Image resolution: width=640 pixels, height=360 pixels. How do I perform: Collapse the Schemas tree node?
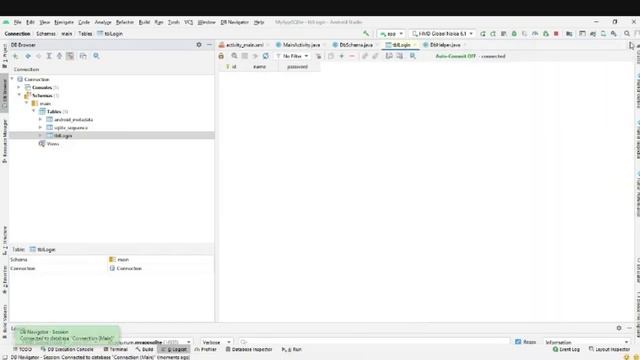19,95
